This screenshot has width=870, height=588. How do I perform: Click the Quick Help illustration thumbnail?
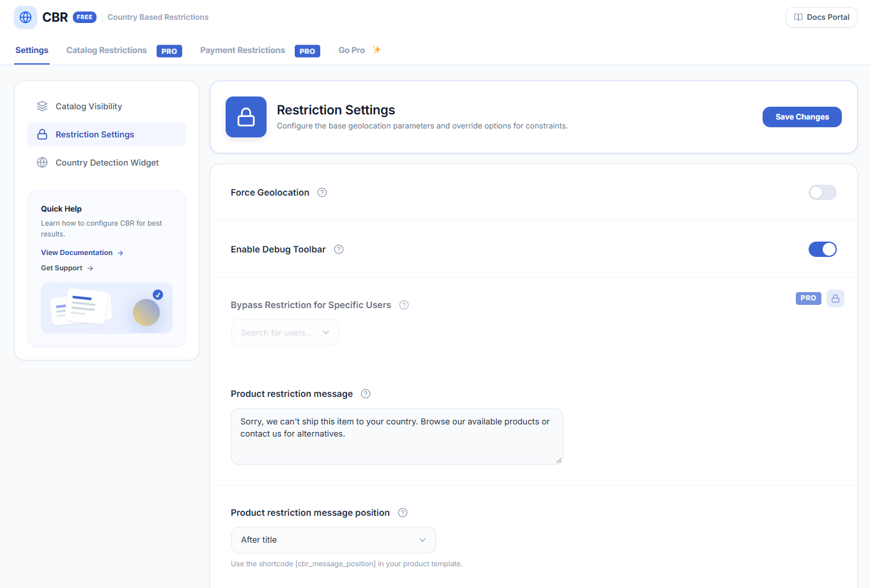pyautogui.click(x=107, y=308)
